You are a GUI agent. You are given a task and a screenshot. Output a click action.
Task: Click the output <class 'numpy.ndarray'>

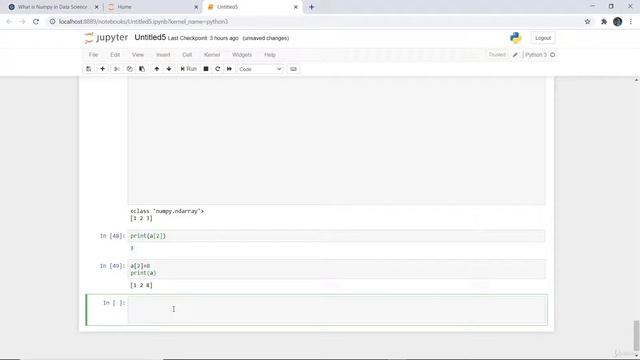167,211
